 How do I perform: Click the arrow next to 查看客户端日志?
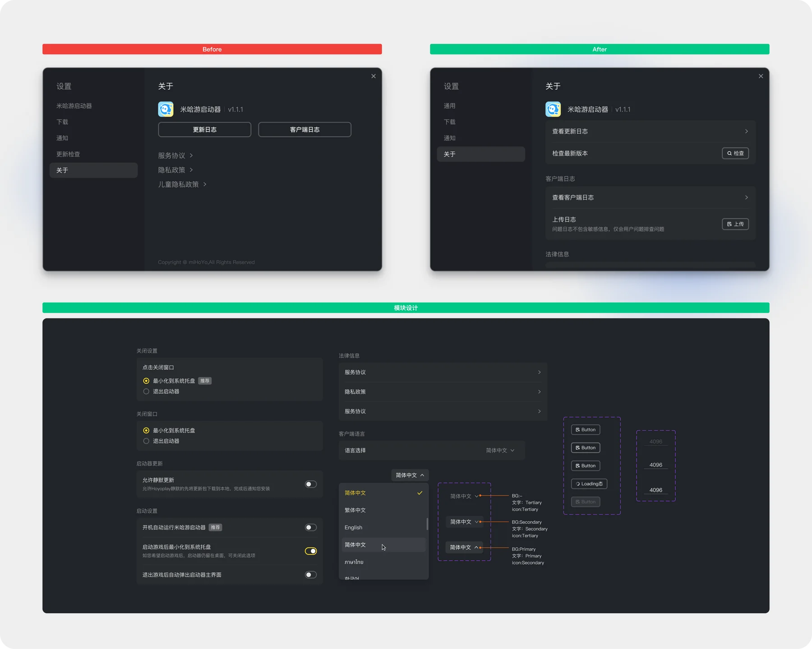747,198
